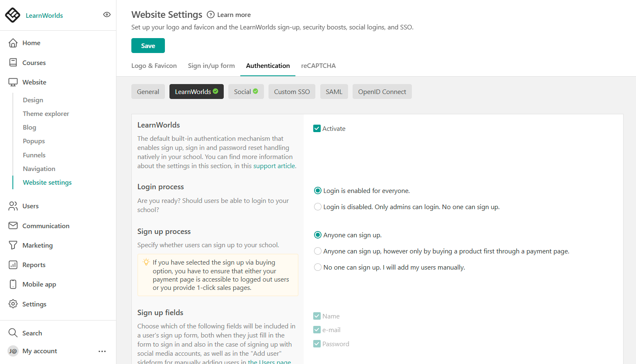Click the LearnWorlds logo icon
The width and height of the screenshot is (636, 364).
12,15
